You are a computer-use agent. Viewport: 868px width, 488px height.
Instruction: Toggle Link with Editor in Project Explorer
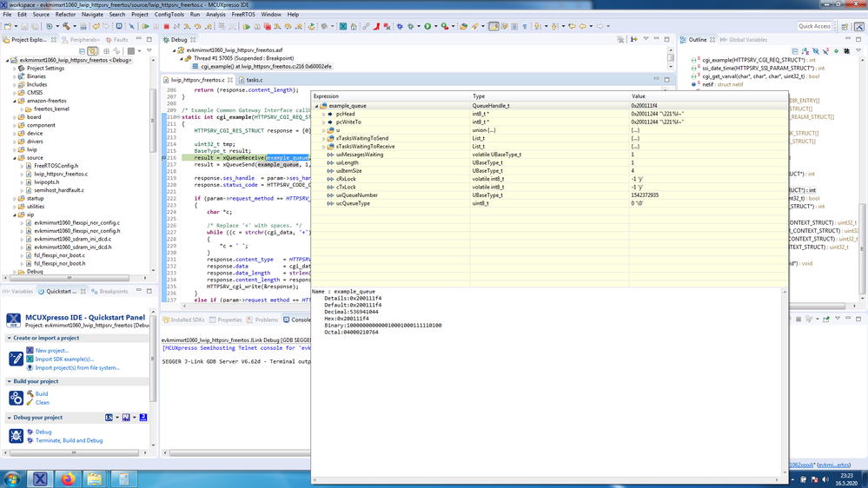click(93, 51)
